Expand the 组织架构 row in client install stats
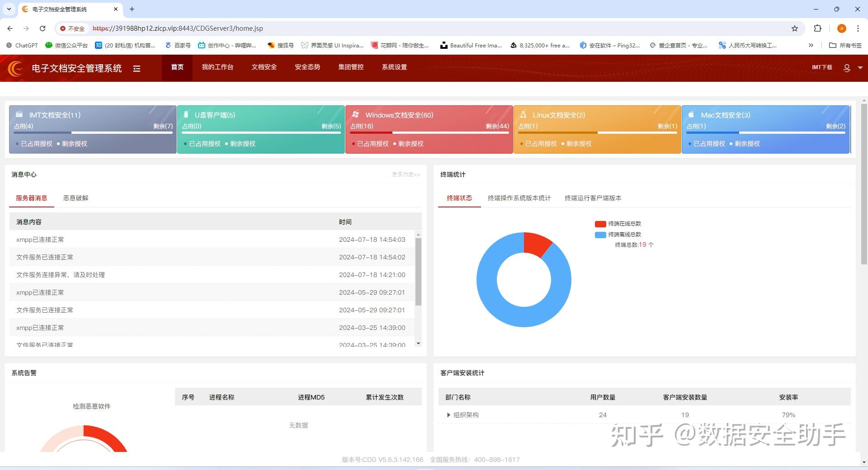Viewport: 868px width, 470px height. click(448, 415)
